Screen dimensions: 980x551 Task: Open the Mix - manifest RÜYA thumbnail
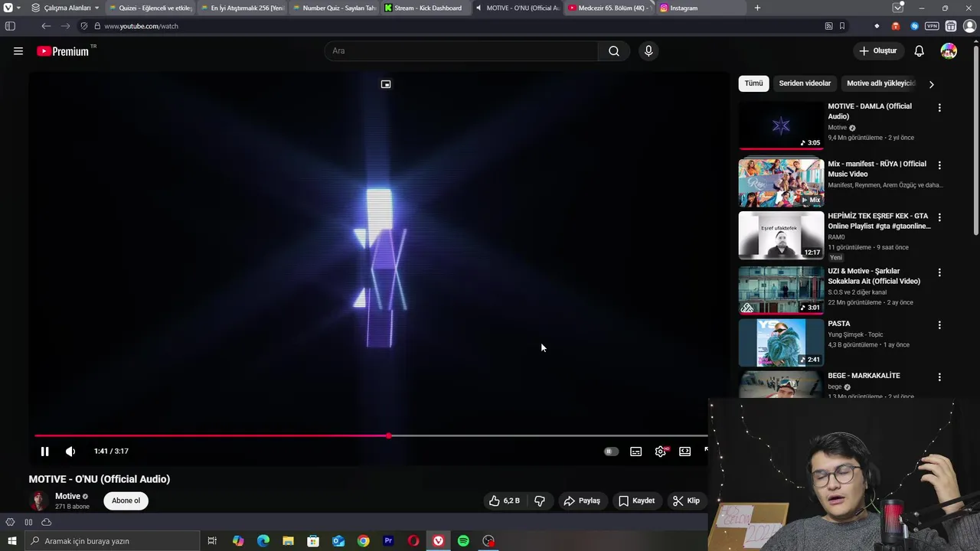coord(781,183)
